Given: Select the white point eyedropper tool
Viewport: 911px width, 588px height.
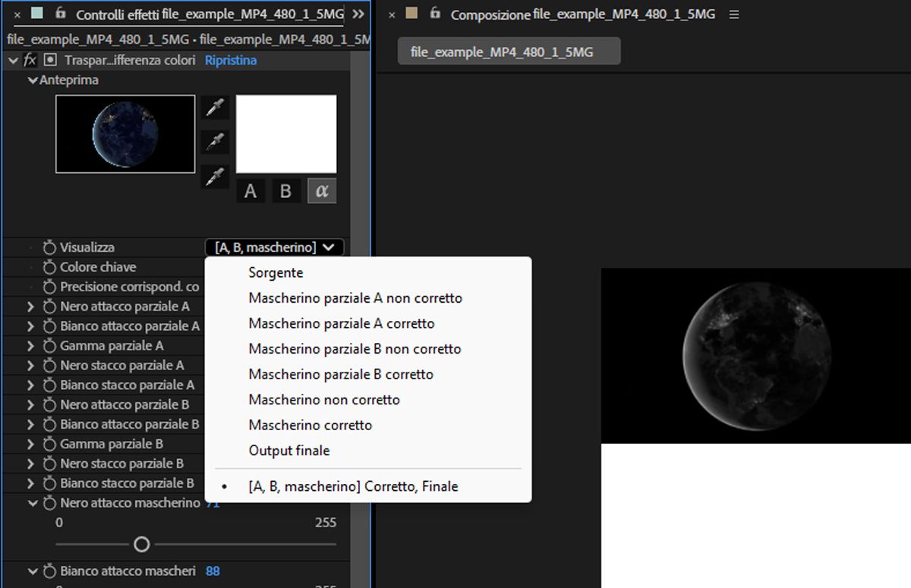Looking at the screenshot, I should [214, 177].
